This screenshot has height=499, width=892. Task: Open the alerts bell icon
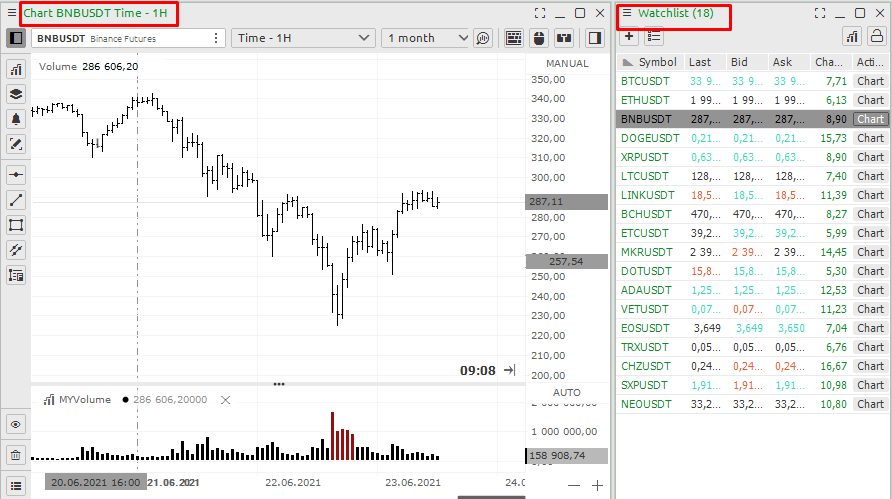point(16,119)
